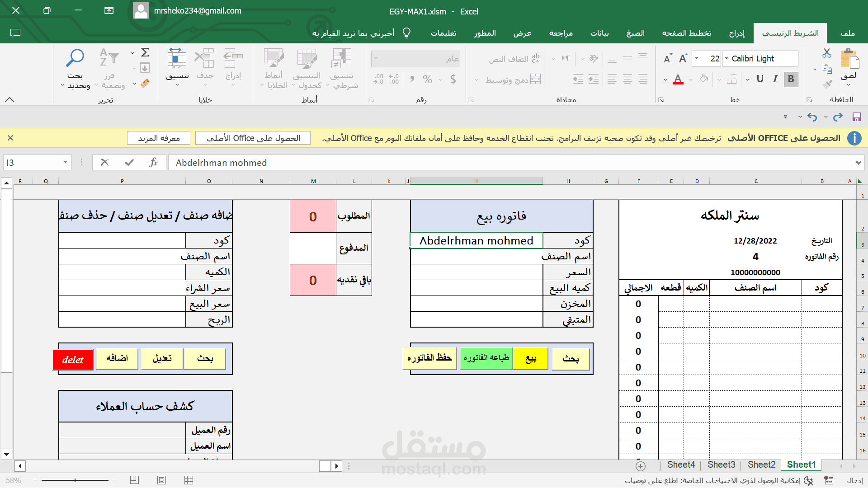Viewport: 868px width, 488px height.
Task: Click the font color red A swatch
Action: (x=678, y=80)
